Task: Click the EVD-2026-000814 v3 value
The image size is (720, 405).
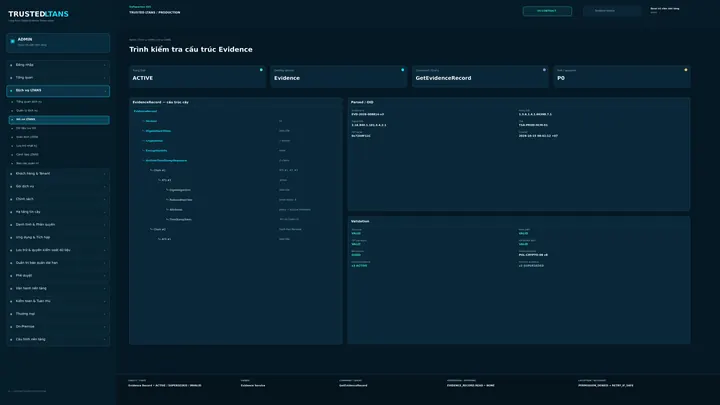Action: 368,114
